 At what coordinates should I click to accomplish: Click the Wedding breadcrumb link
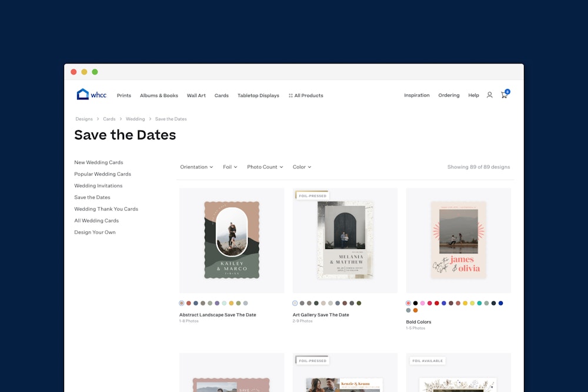(x=135, y=119)
